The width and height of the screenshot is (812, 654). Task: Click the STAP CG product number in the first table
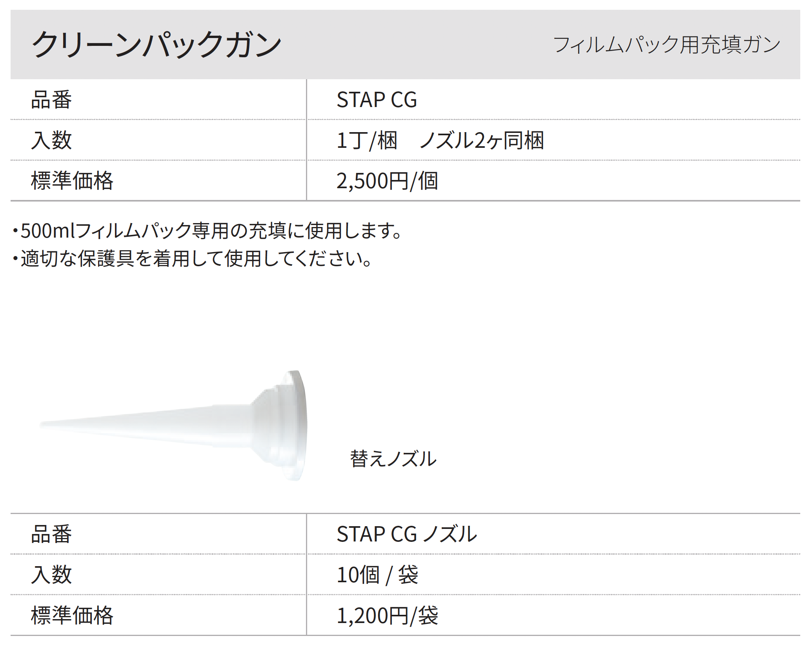377,100
